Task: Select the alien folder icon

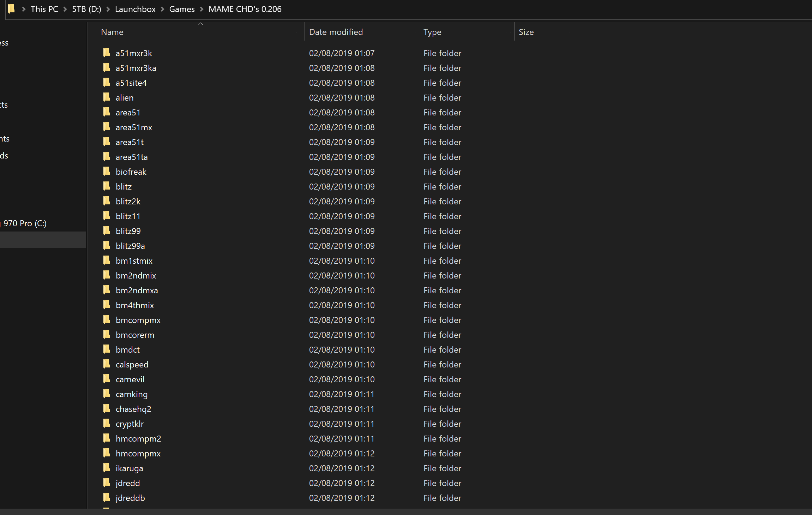Action: [x=107, y=97]
